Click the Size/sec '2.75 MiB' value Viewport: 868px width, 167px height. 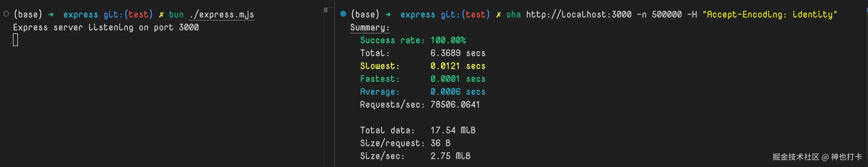(x=451, y=156)
